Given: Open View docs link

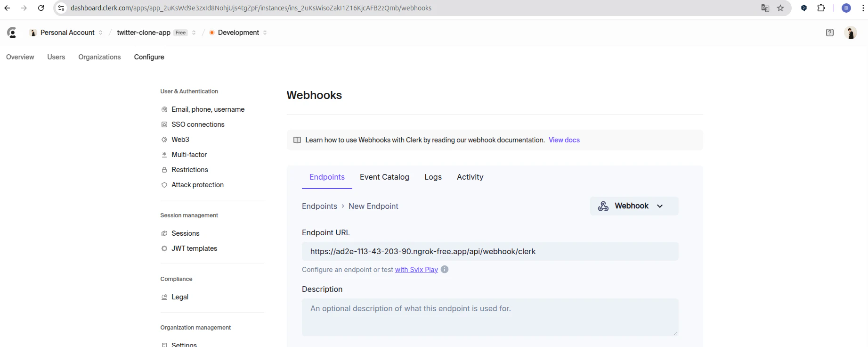Looking at the screenshot, I should [564, 140].
